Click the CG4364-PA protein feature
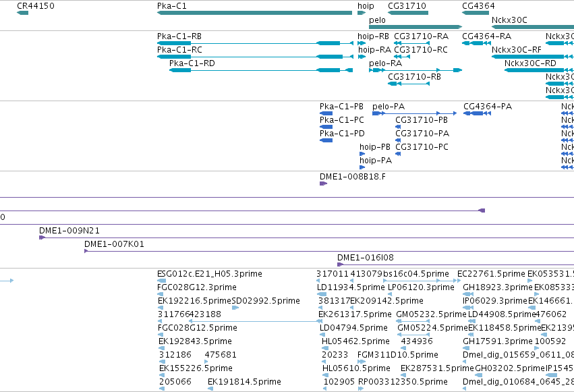The height and width of the screenshot is (392, 574). pos(477,113)
